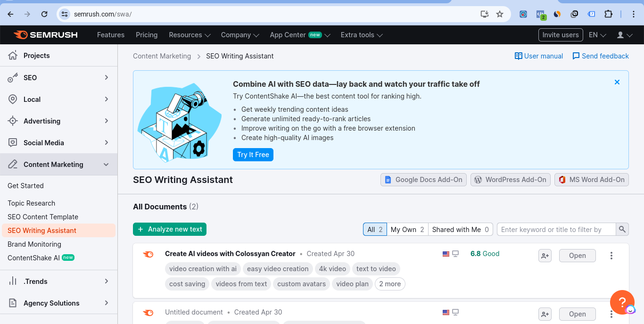Click Send feedback link
This screenshot has height=324, width=644.
601,56
